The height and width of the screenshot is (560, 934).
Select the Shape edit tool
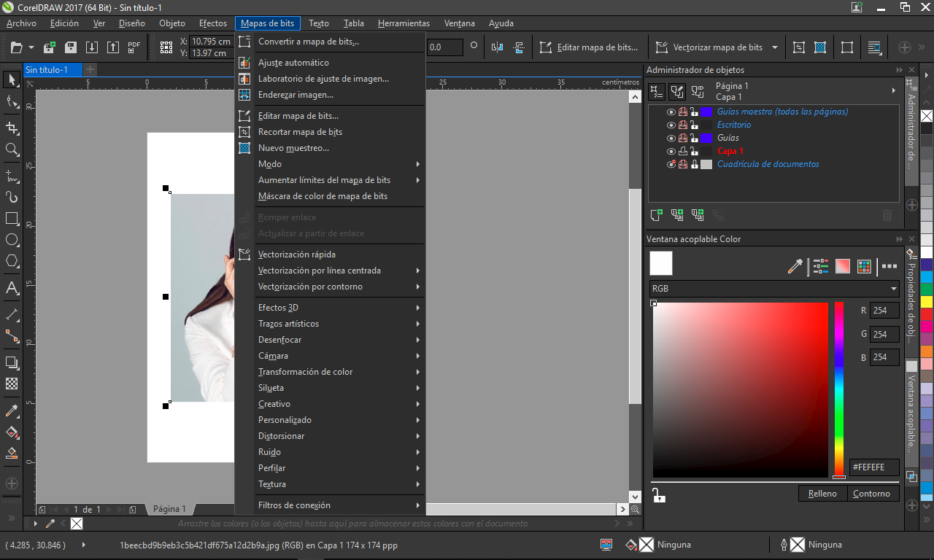tap(12, 103)
